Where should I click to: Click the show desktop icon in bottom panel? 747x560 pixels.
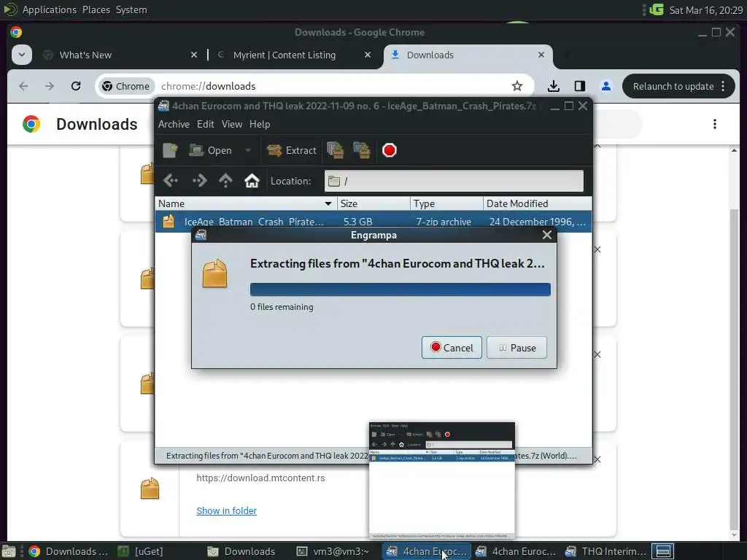coord(8,551)
